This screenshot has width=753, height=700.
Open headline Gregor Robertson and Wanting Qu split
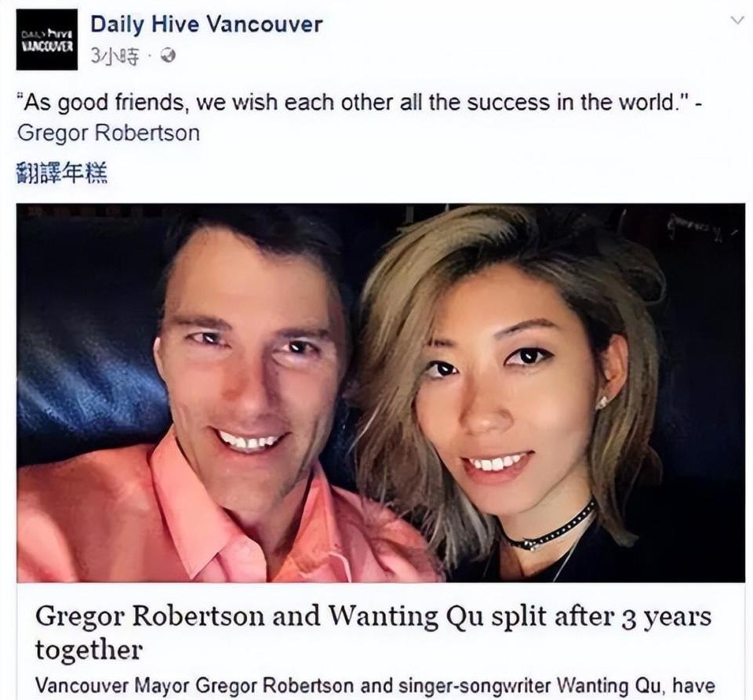[373, 633]
